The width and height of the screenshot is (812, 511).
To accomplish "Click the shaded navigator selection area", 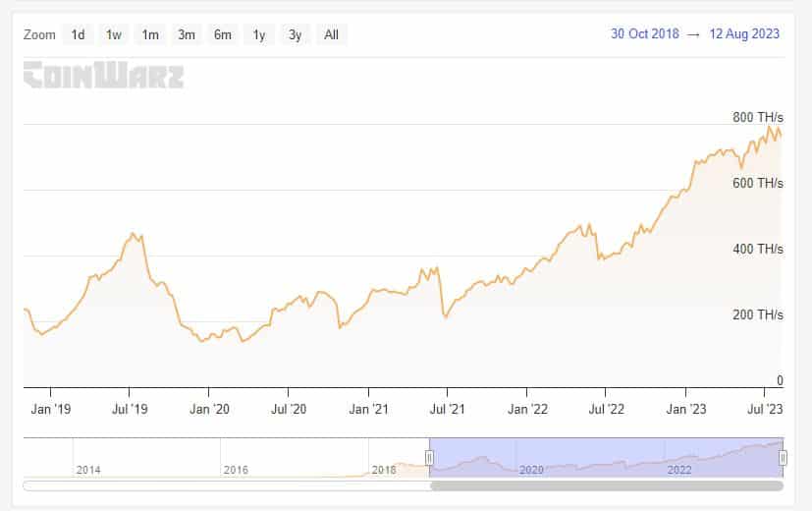I will point(606,458).
